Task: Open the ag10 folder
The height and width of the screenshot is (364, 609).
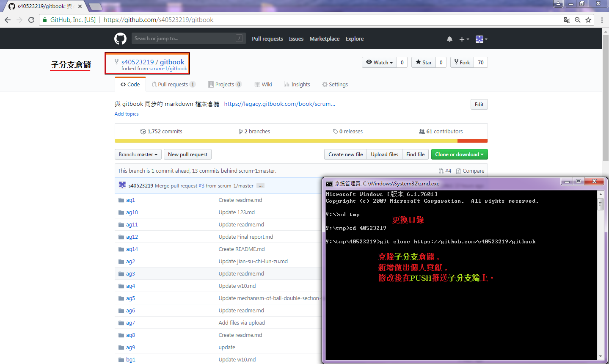Action: click(x=132, y=212)
